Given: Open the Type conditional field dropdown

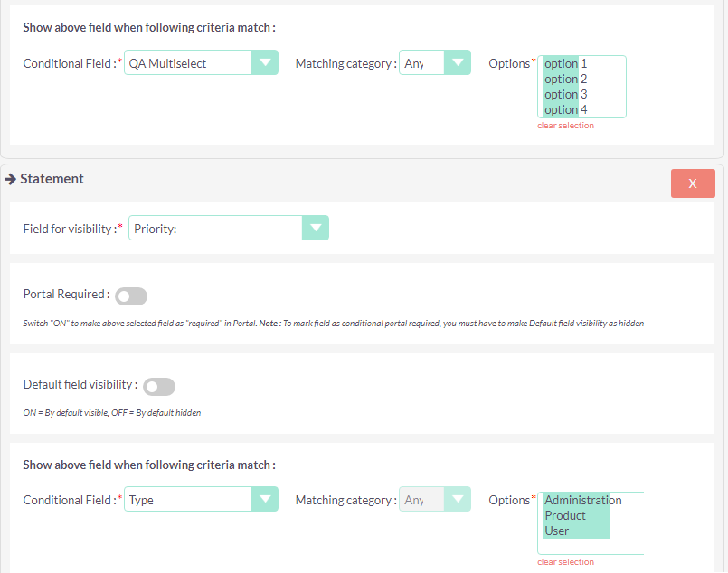Looking at the screenshot, I should click(x=201, y=500).
